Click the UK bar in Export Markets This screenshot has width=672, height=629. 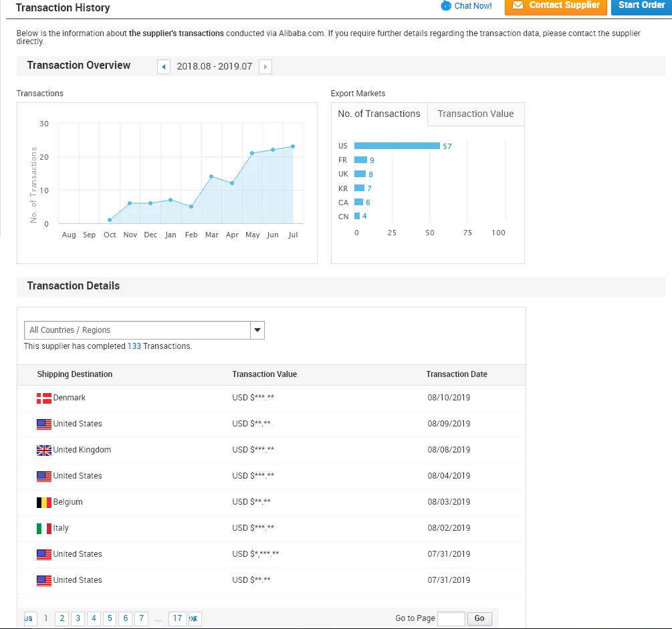(360, 174)
